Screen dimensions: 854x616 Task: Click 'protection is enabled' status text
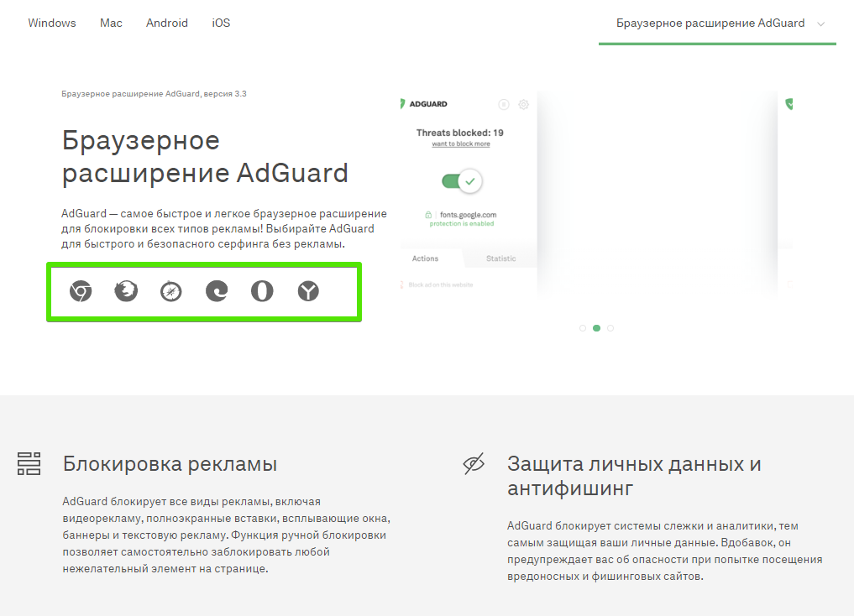(x=462, y=223)
